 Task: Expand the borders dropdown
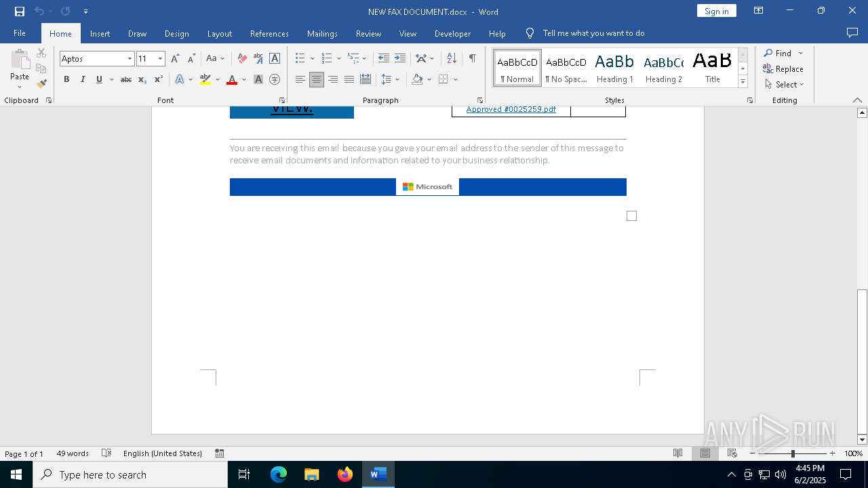[x=456, y=79]
